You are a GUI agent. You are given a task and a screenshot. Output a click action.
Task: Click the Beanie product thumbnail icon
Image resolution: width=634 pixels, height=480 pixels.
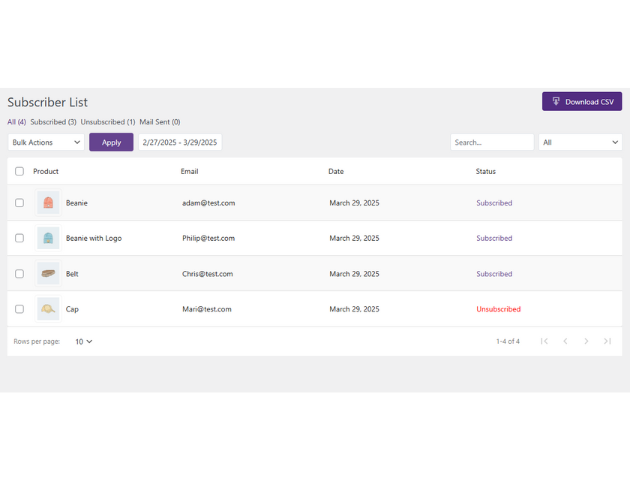48,203
